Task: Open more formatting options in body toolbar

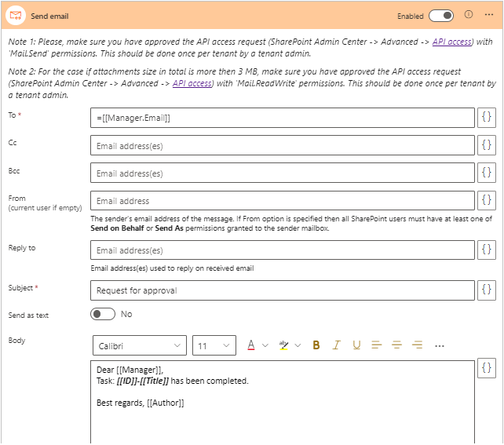Action: click(x=440, y=346)
